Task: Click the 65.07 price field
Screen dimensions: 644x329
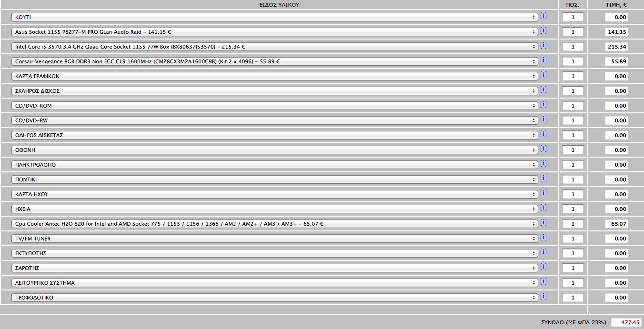Action: click(x=616, y=224)
